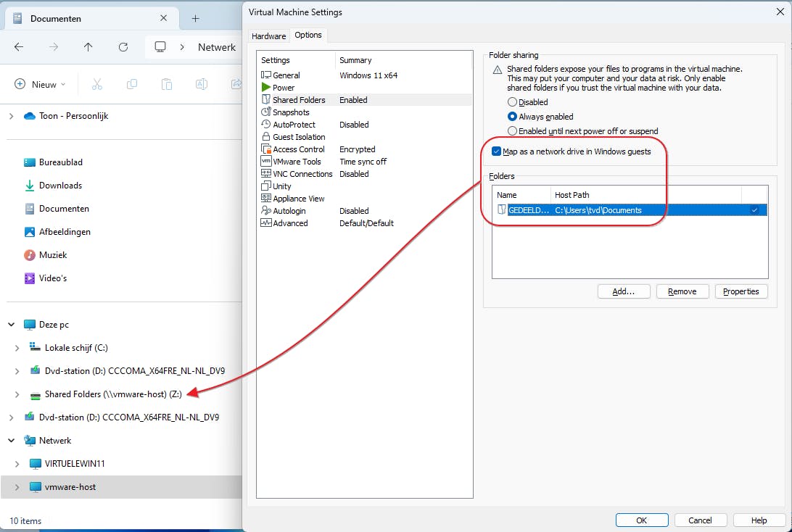792x532 pixels.
Task: Collapse the Deze pc tree node
Action: coord(12,325)
